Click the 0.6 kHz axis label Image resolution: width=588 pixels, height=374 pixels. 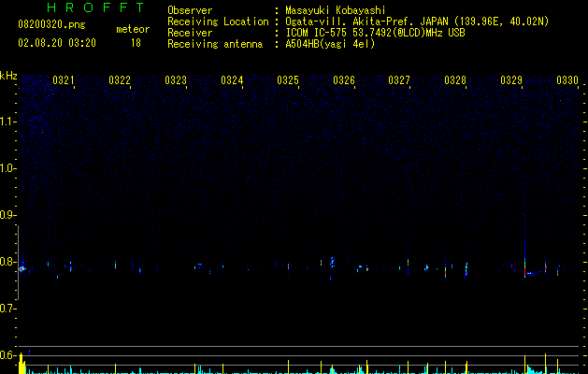7,355
